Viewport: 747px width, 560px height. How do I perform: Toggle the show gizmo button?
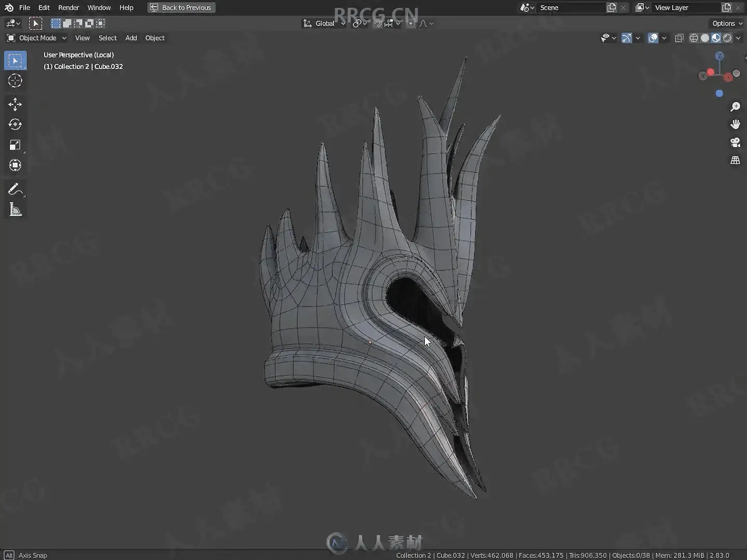click(627, 38)
